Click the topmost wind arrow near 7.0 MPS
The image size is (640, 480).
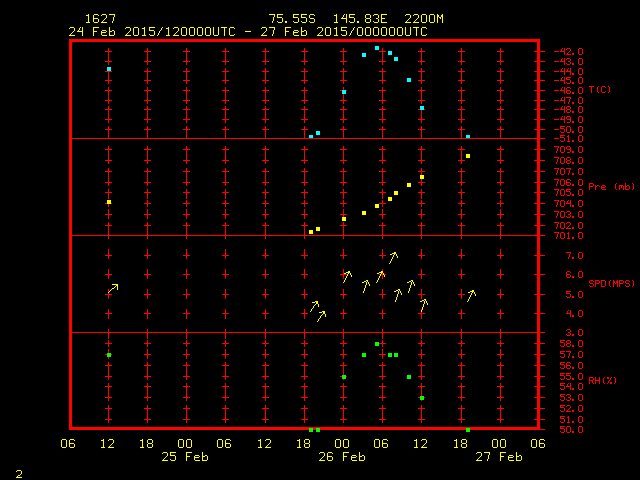[394, 257]
